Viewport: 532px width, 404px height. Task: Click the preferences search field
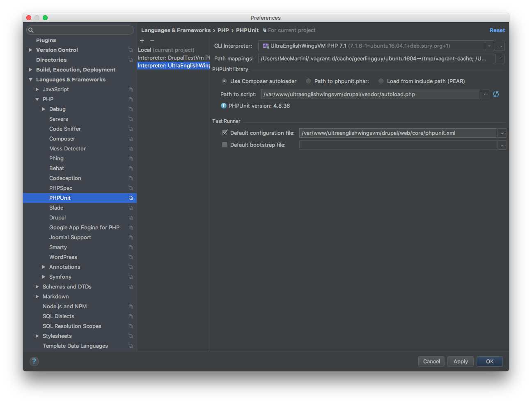click(80, 30)
